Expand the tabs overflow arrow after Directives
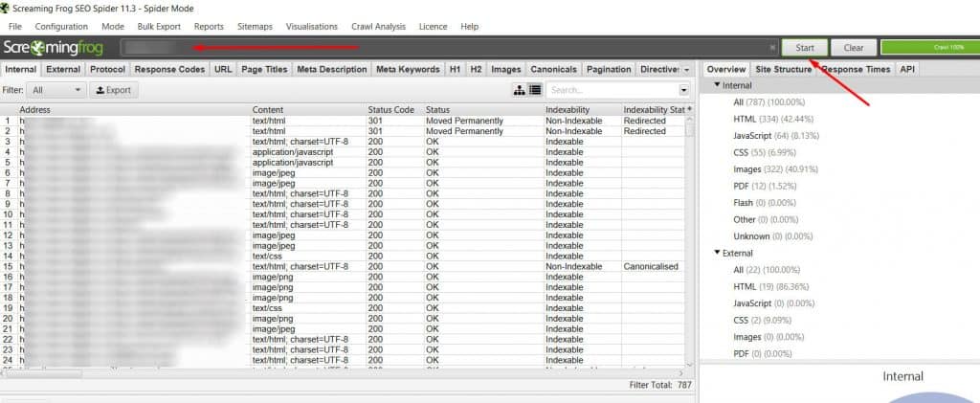 687,70
